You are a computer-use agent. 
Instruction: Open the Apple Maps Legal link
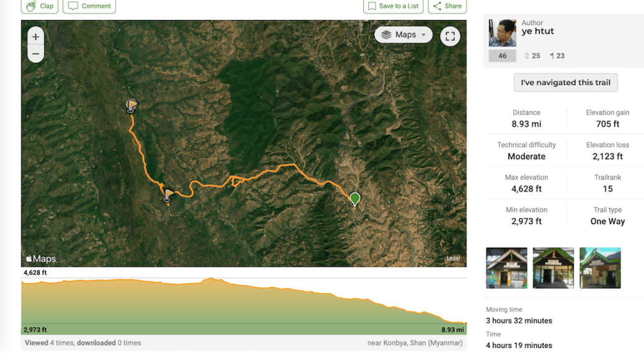pyautogui.click(x=453, y=258)
